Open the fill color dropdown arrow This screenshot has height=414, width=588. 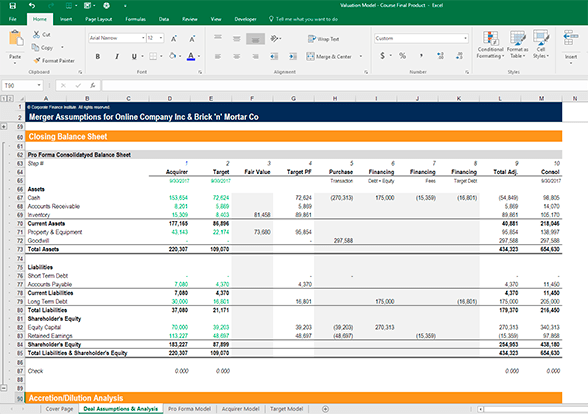click(180, 56)
